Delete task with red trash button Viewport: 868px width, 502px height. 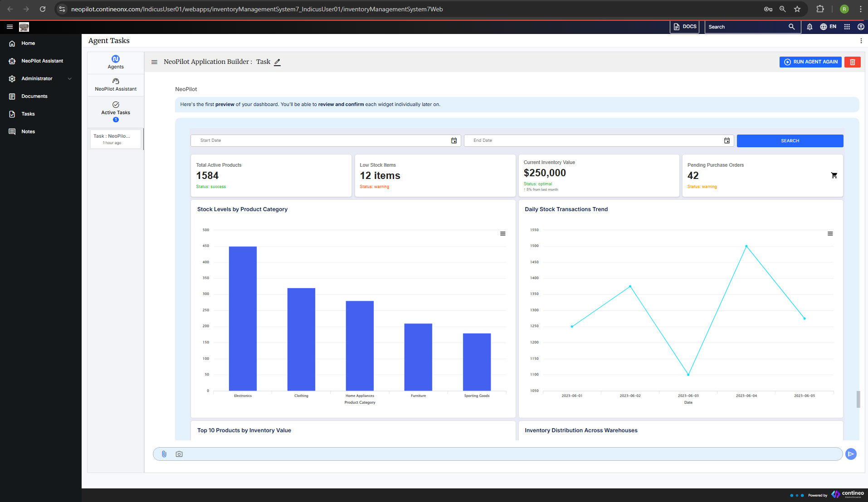(852, 62)
